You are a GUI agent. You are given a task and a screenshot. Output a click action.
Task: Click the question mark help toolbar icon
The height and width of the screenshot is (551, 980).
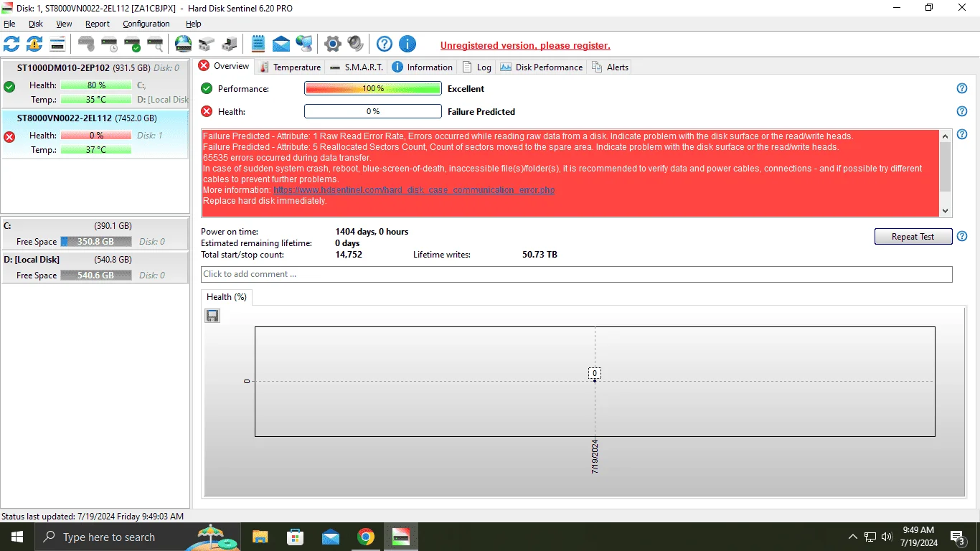pyautogui.click(x=385, y=44)
